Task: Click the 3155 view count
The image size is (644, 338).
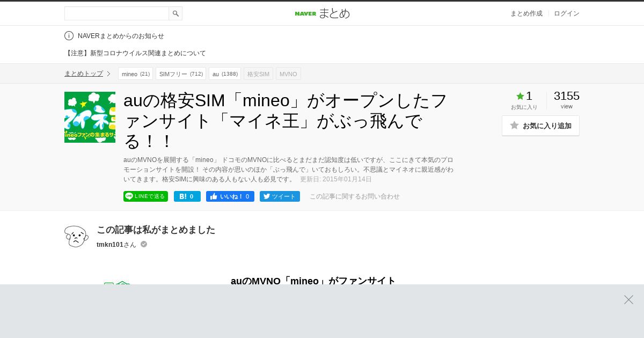Action: pyautogui.click(x=567, y=96)
